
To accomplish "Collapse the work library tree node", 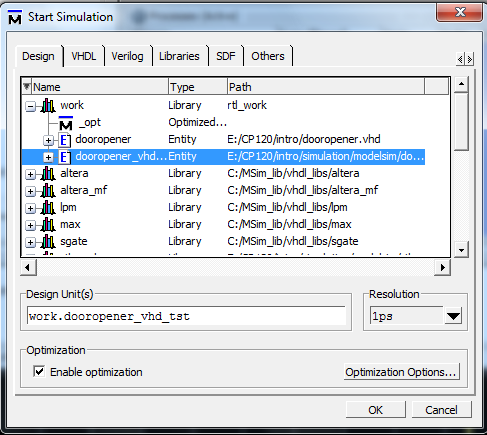I will tap(30, 107).
